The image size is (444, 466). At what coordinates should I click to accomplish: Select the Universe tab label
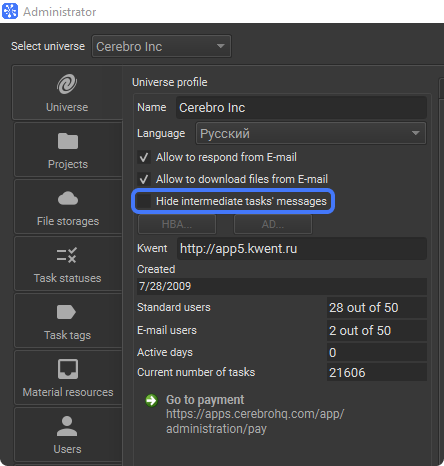(x=67, y=107)
